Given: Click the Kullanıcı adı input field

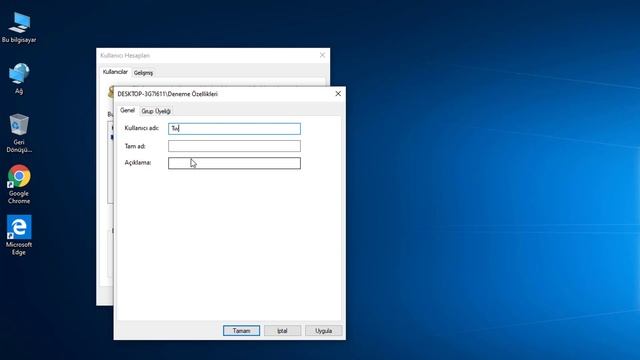Looking at the screenshot, I should (x=234, y=129).
